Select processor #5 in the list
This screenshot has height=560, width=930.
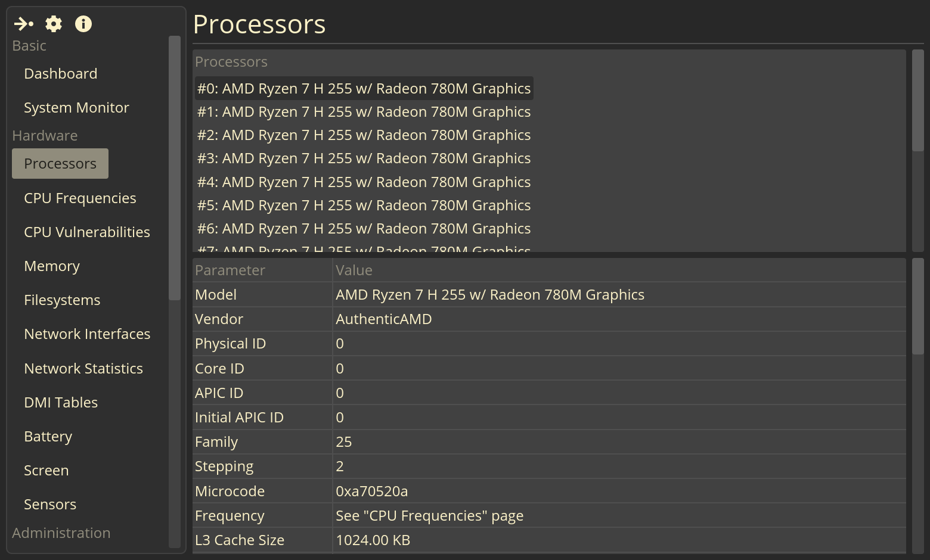pyautogui.click(x=364, y=206)
